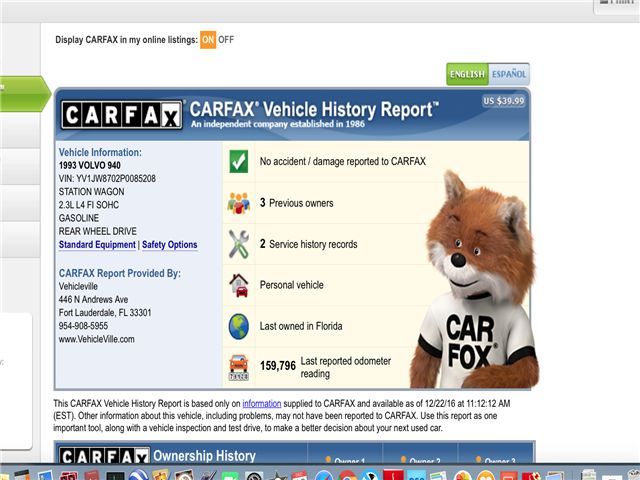Follow the 'information' hyperlink in disclaimer
Viewport: 640px width, 480px height.
(x=262, y=404)
